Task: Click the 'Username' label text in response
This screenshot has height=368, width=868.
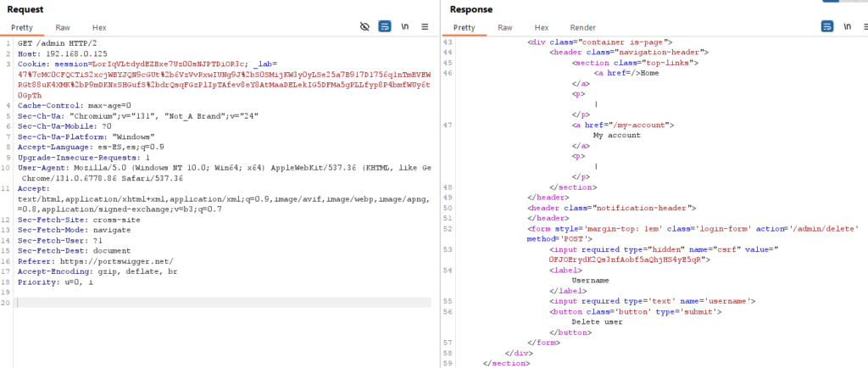Action: (590, 282)
